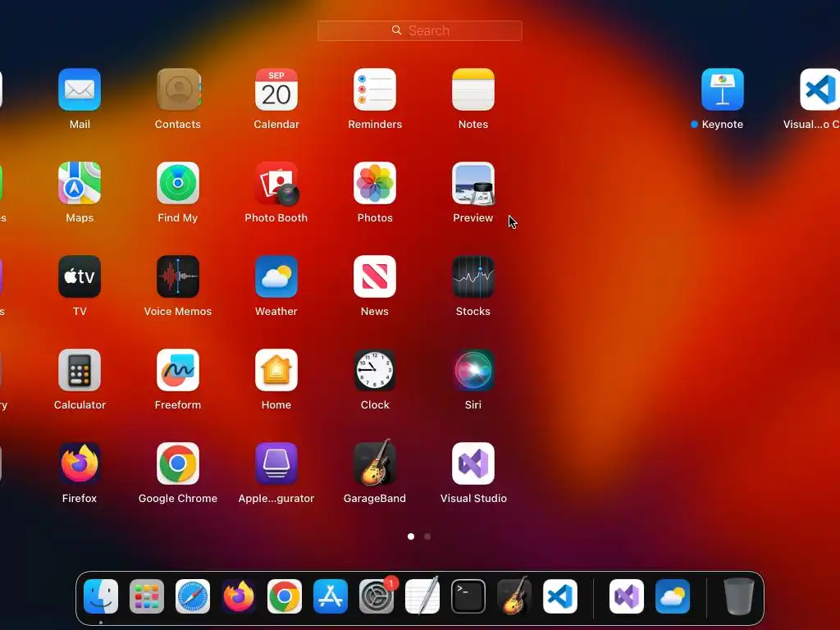This screenshot has height=630, width=840.
Task: Open Voice Memos
Action: tap(178, 276)
